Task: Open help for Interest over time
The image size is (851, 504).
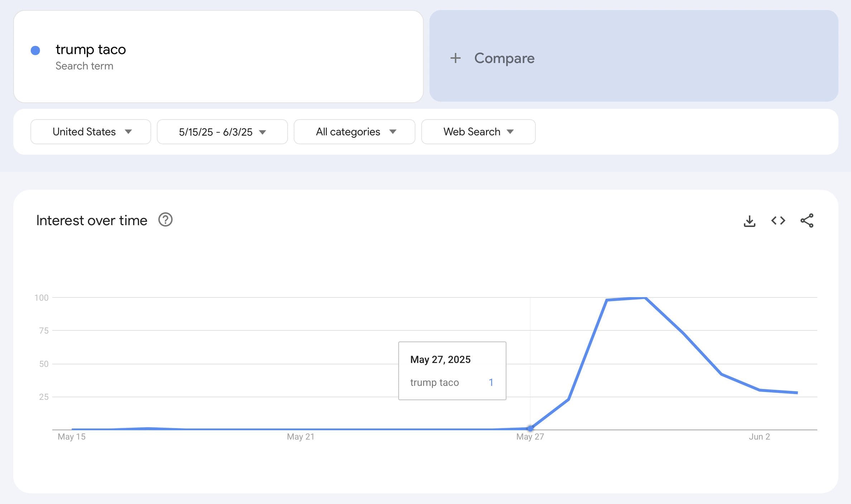Action: pyautogui.click(x=165, y=220)
